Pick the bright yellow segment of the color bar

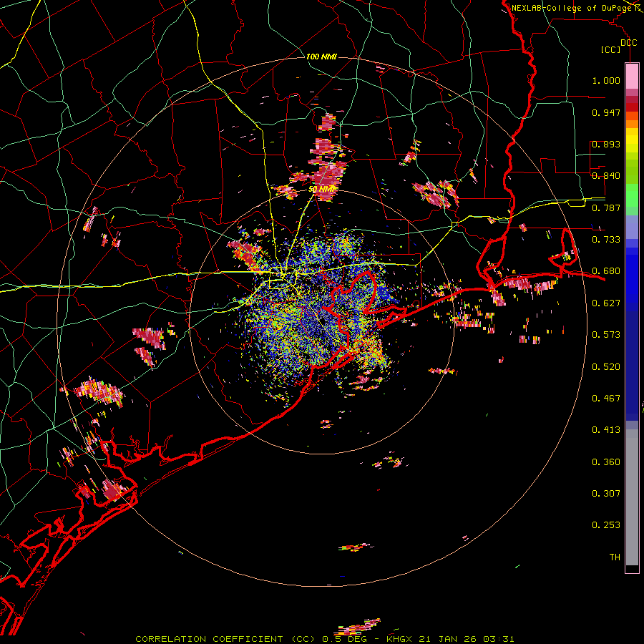point(632,141)
